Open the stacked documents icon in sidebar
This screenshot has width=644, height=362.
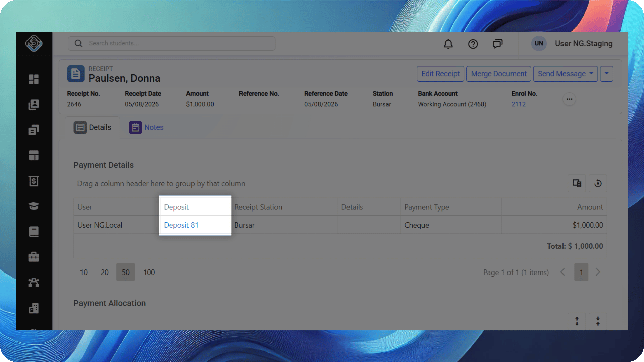tap(34, 130)
